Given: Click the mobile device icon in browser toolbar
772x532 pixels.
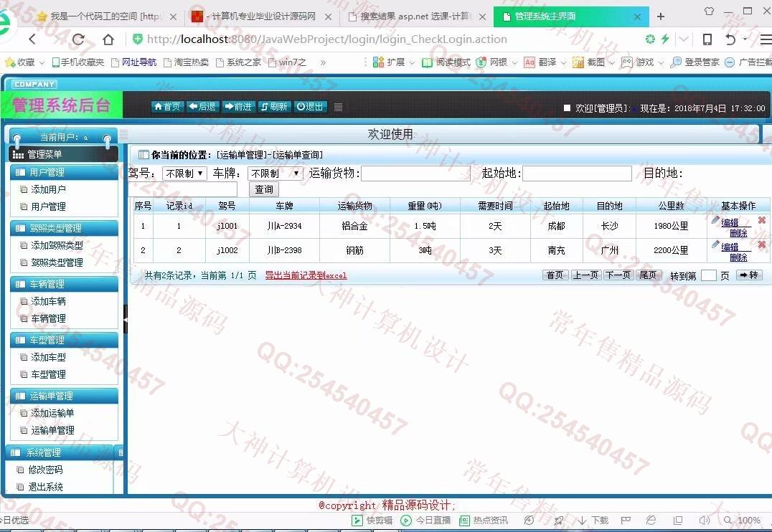Looking at the screenshot, I should point(707,39).
